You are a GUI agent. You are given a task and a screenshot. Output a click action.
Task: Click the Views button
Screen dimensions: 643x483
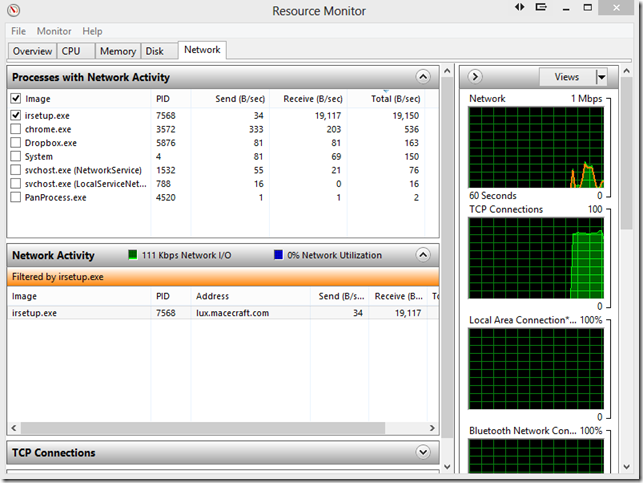(567, 77)
